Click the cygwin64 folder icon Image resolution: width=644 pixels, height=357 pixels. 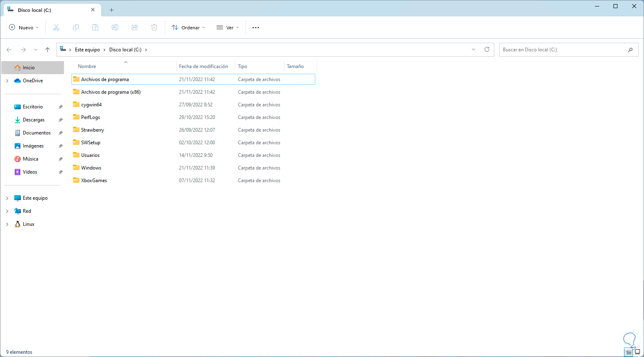point(76,104)
